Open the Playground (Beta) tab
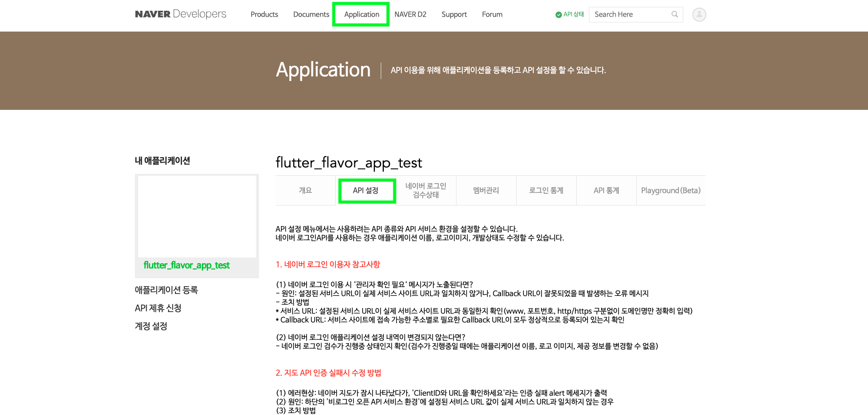Image resolution: width=868 pixels, height=415 pixels. [x=671, y=190]
